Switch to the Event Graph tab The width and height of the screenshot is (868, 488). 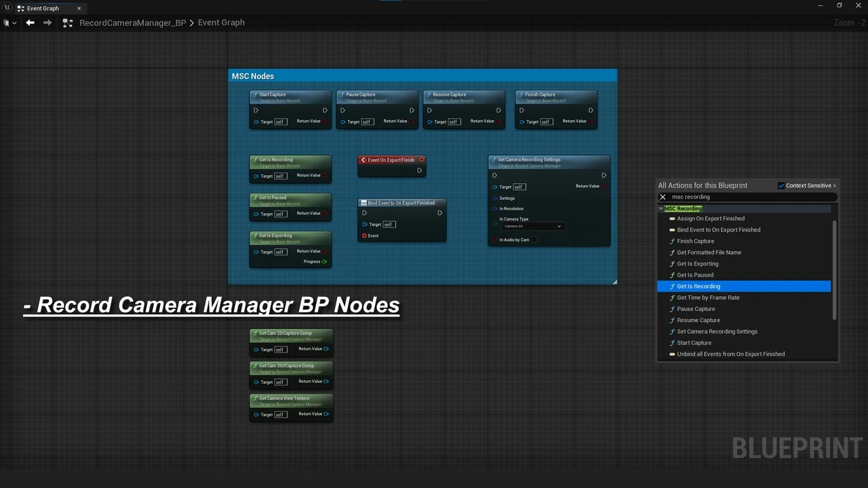43,8
